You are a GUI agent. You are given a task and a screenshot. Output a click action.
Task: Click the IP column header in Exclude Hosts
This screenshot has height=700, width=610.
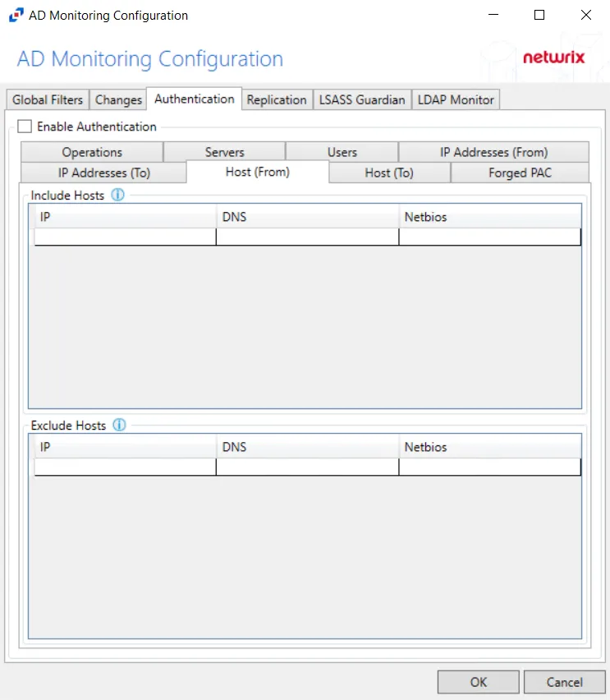pyautogui.click(x=125, y=447)
